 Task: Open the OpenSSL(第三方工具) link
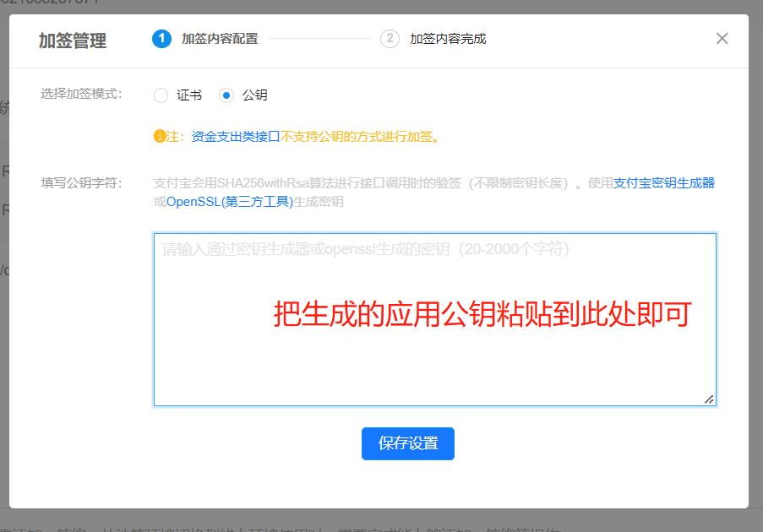click(x=230, y=201)
